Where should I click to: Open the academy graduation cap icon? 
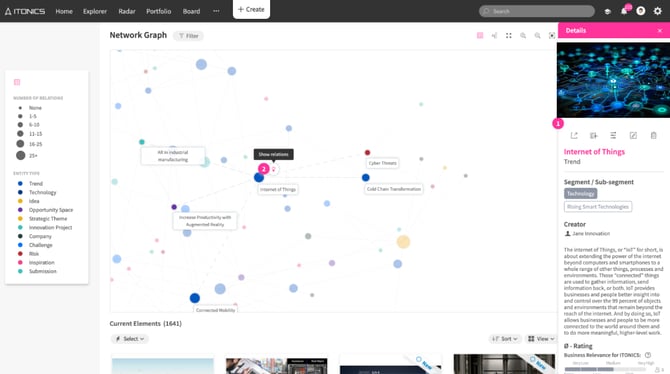tap(608, 12)
